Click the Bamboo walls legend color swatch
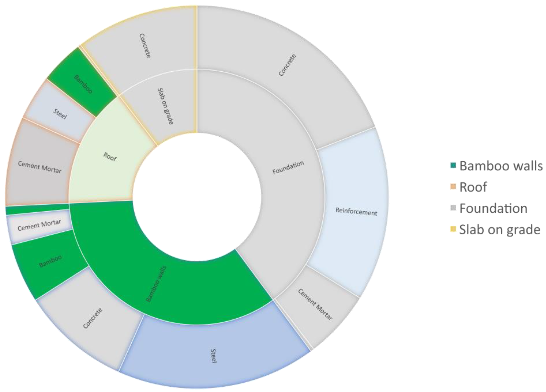Image resolution: width=546 pixels, height=392 pixels. click(x=453, y=165)
